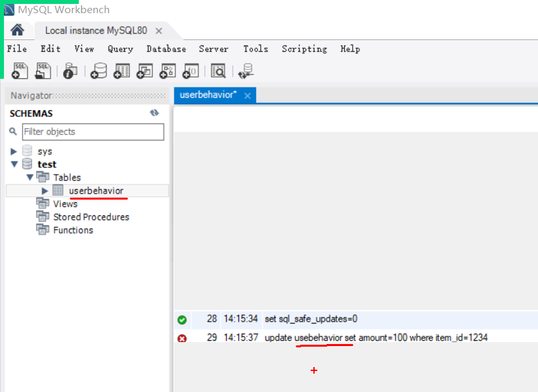Create a new view toolbar icon

[x=145, y=71]
